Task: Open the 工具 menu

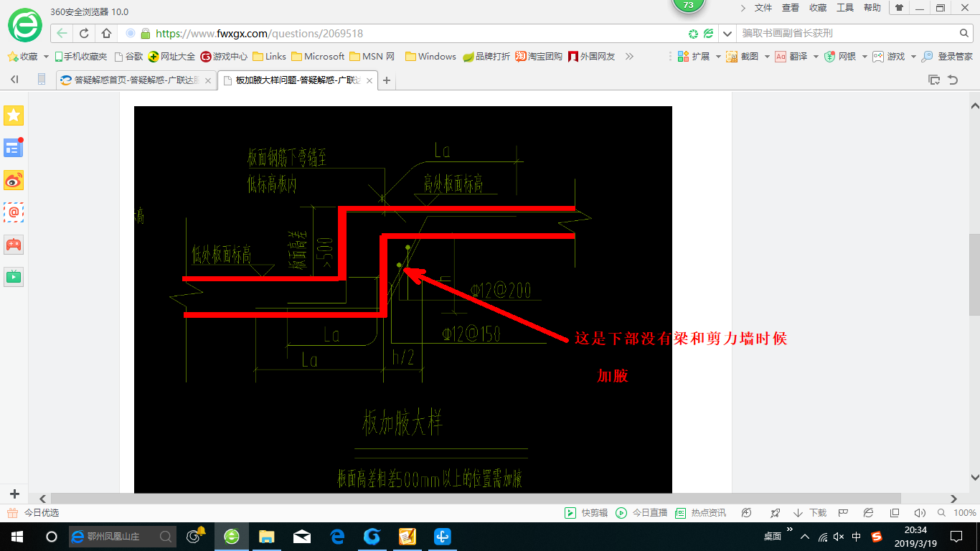Action: 845,8
